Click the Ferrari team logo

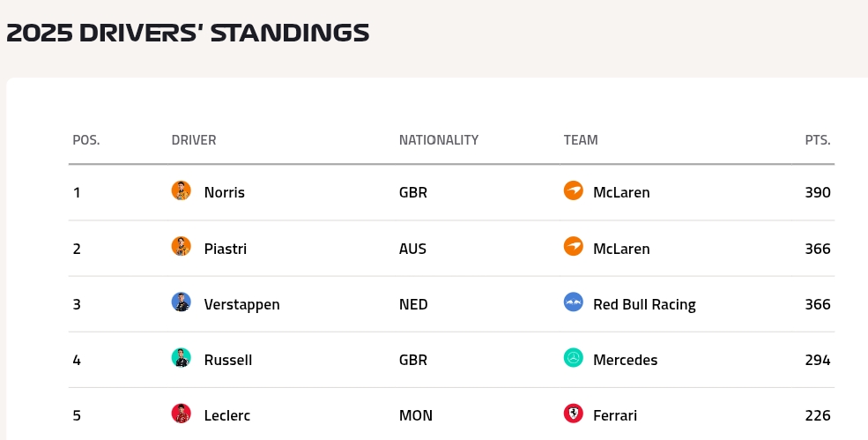tap(574, 414)
